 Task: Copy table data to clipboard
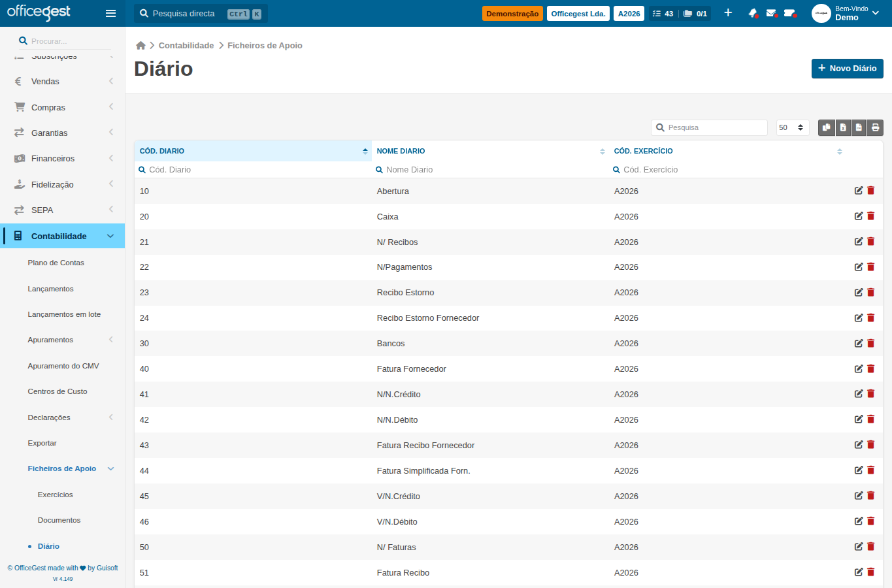(x=827, y=127)
